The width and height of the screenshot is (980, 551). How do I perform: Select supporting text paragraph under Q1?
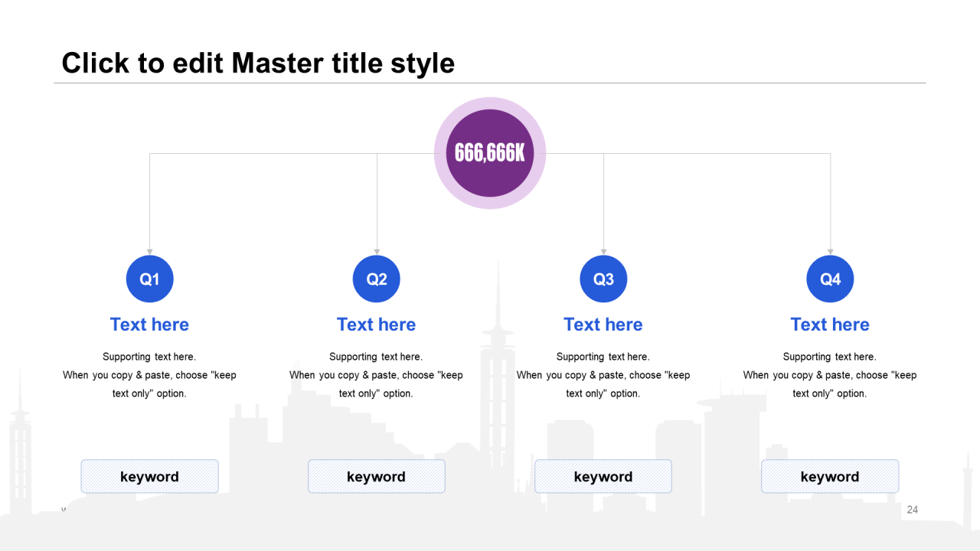point(149,375)
